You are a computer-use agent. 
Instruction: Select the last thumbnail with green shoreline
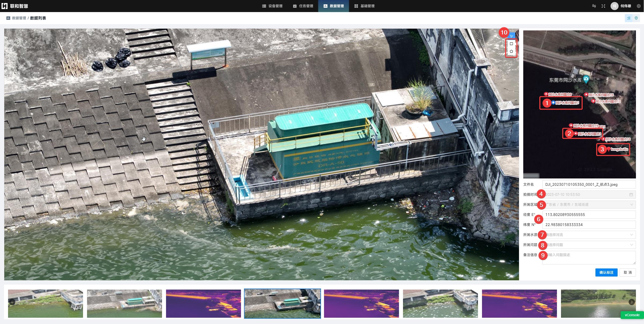tap(598, 304)
